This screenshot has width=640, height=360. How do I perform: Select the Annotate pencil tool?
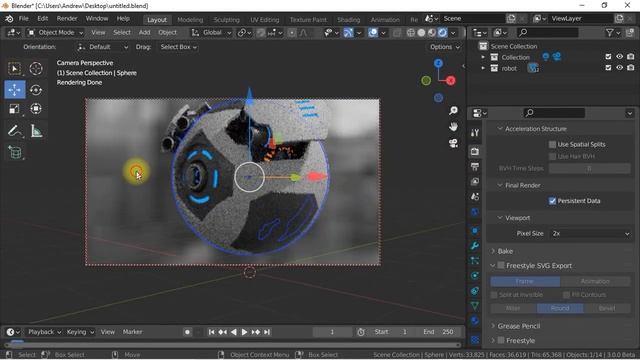click(15, 131)
